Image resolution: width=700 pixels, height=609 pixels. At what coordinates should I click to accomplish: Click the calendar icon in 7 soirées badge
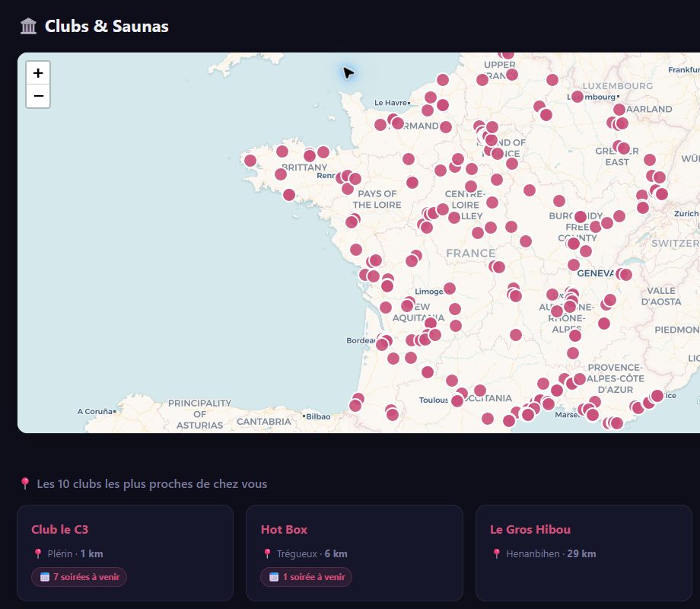45,577
